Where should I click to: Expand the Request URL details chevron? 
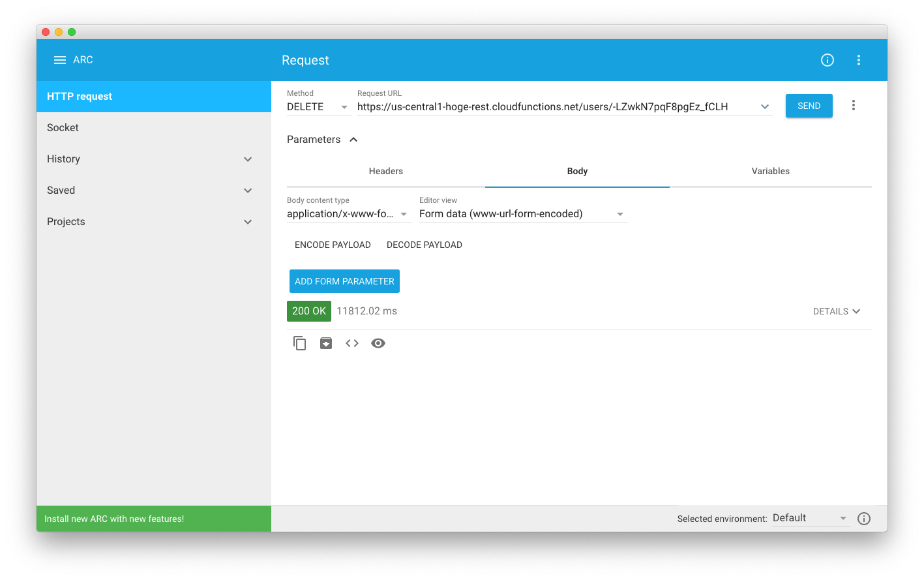765,106
